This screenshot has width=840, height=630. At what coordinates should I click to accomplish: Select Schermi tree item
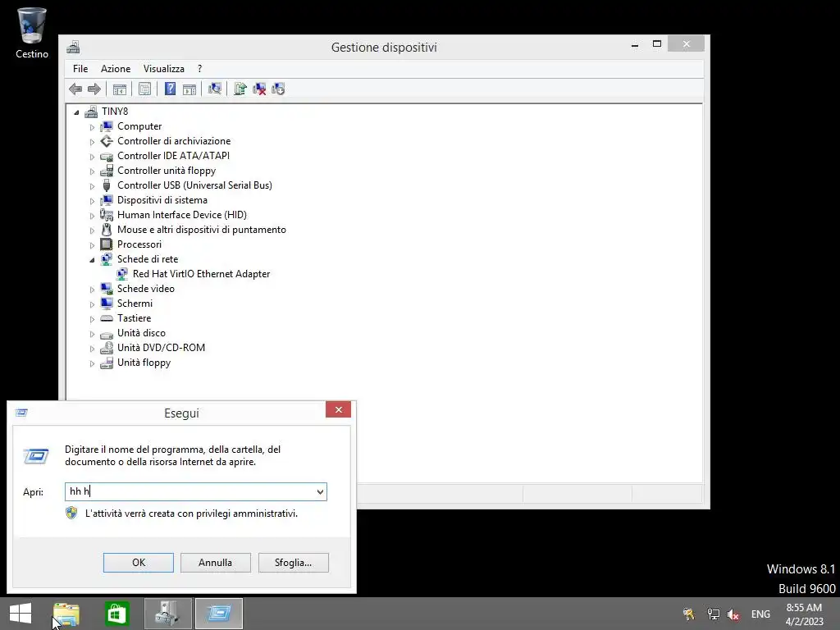pyautogui.click(x=135, y=304)
